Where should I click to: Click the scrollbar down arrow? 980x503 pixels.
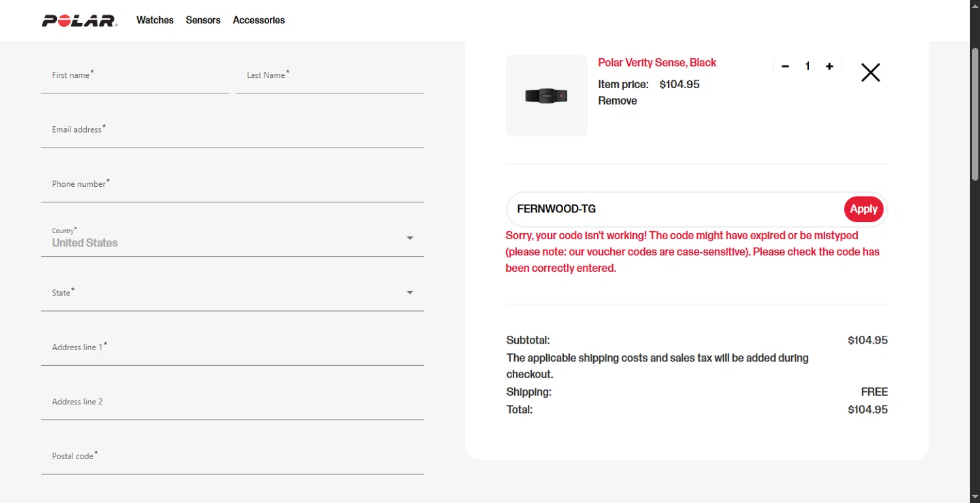click(975, 497)
